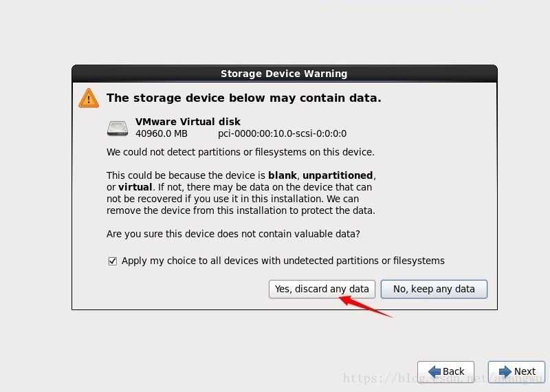This screenshot has height=392, width=550.
Task: Choose Yes, discard any data
Action: pyautogui.click(x=322, y=289)
